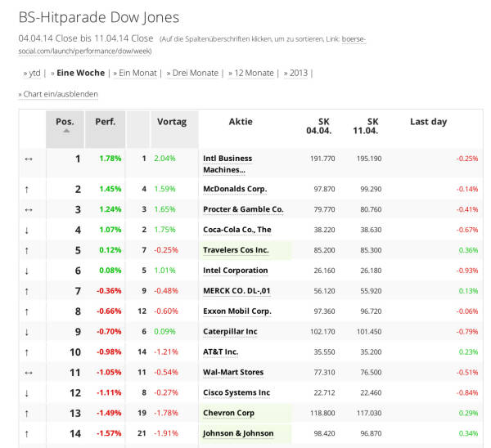
Task: Sort table by Vortag column header
Action: (x=171, y=122)
